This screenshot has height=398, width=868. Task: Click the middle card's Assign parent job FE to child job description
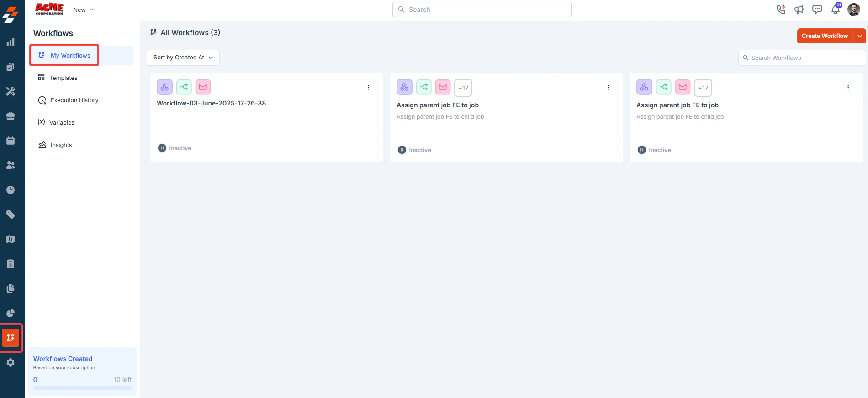coord(440,117)
